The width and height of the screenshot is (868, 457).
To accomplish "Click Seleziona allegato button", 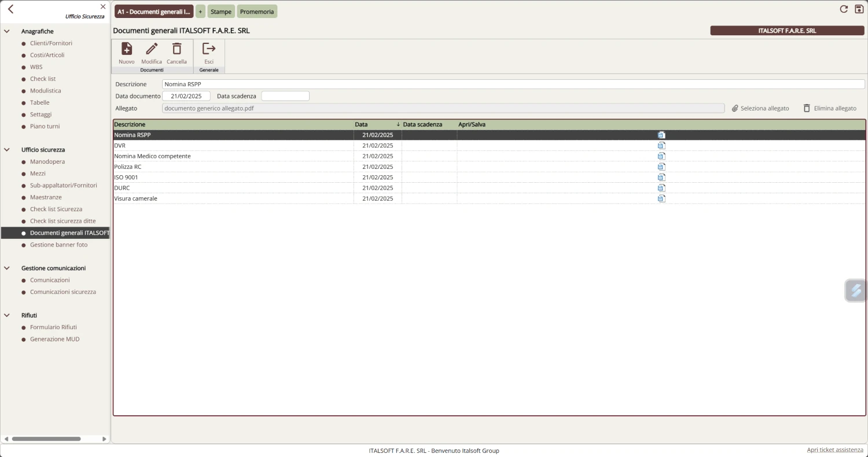I will point(760,108).
